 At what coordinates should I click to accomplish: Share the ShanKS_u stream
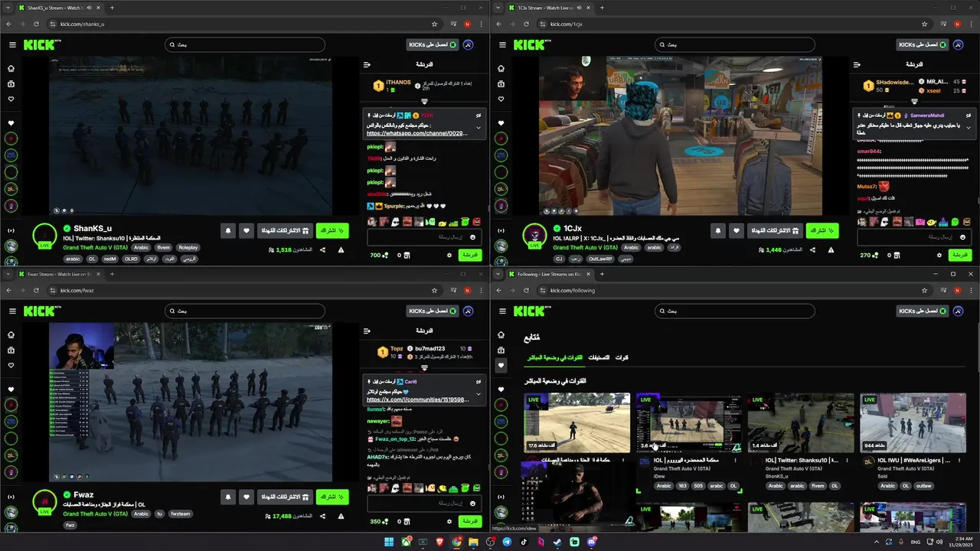[322, 249]
